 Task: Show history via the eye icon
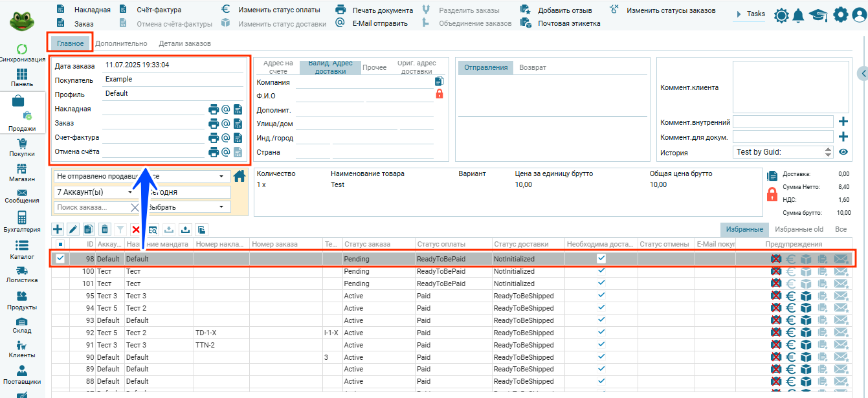click(843, 152)
